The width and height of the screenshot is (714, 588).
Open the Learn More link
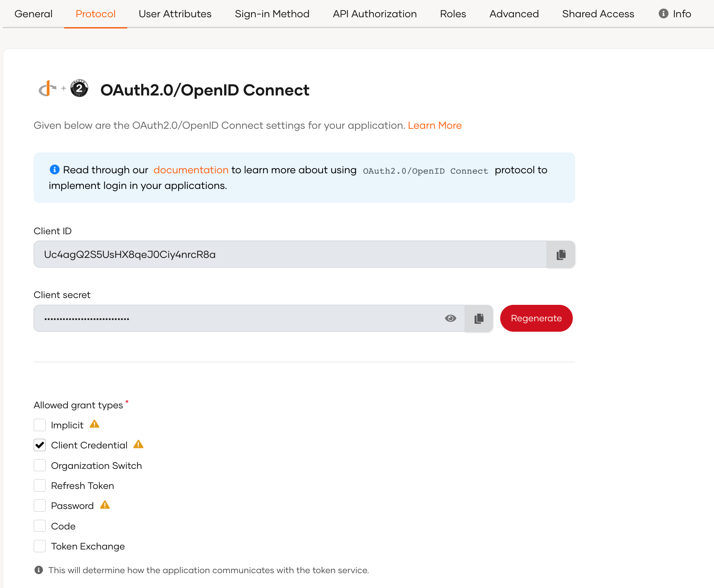click(434, 125)
